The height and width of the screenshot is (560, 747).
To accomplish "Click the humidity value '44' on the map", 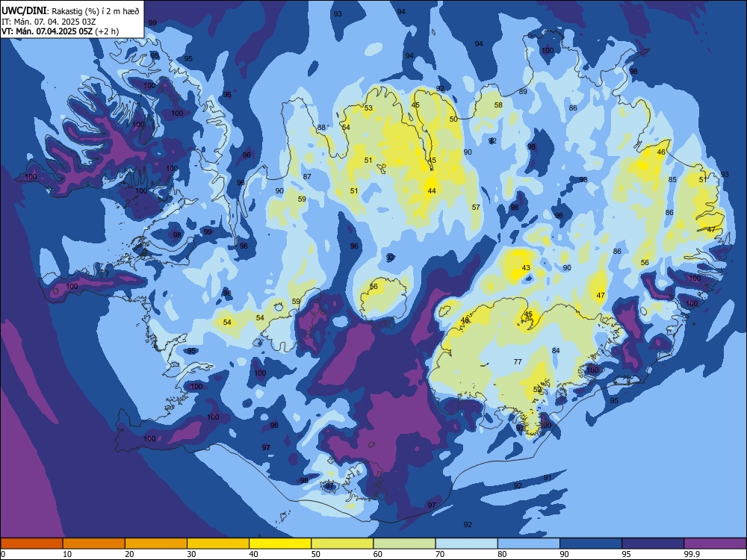I will [x=432, y=191].
